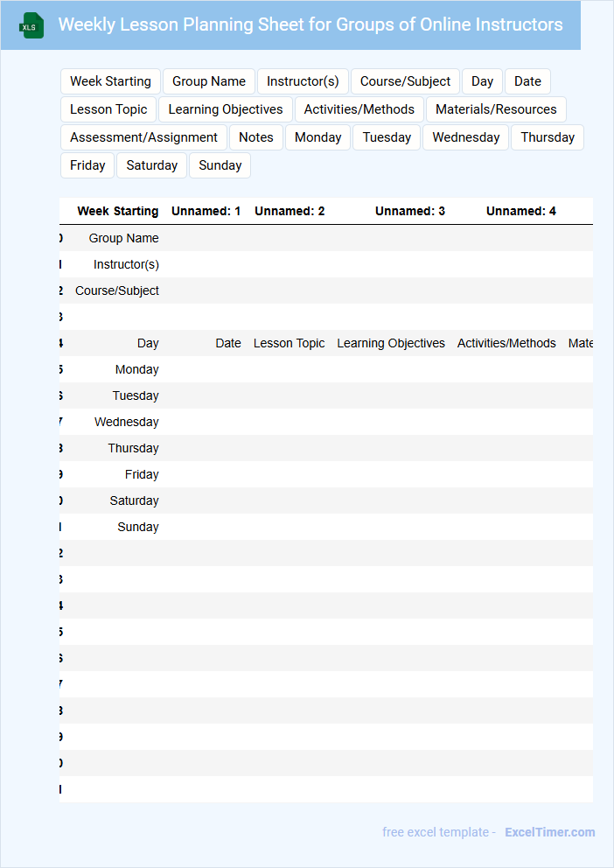Screen dimensions: 614x868
Task: Click the Activities/Methods table cell
Action: pos(506,343)
